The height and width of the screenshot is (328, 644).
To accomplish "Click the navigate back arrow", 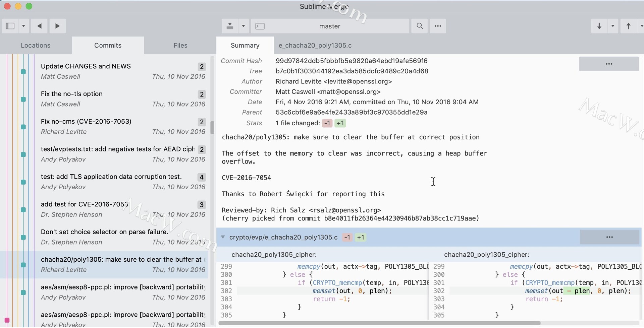I will [39, 26].
